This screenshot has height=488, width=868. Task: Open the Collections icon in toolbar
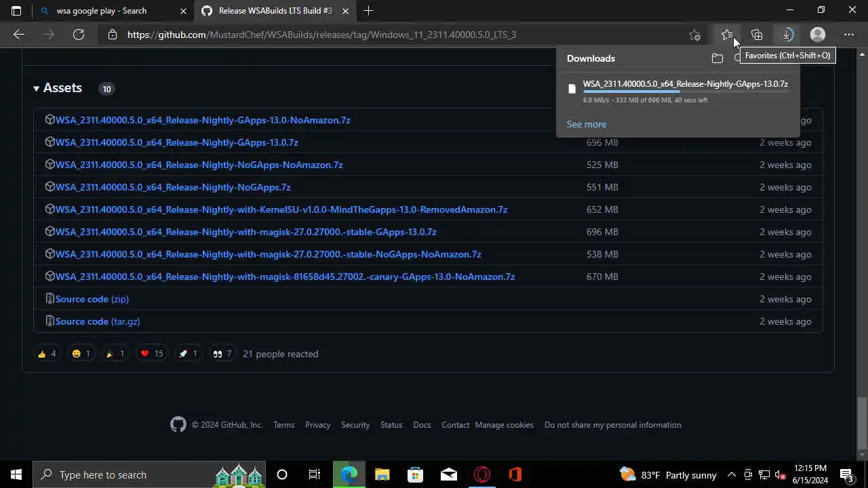757,35
